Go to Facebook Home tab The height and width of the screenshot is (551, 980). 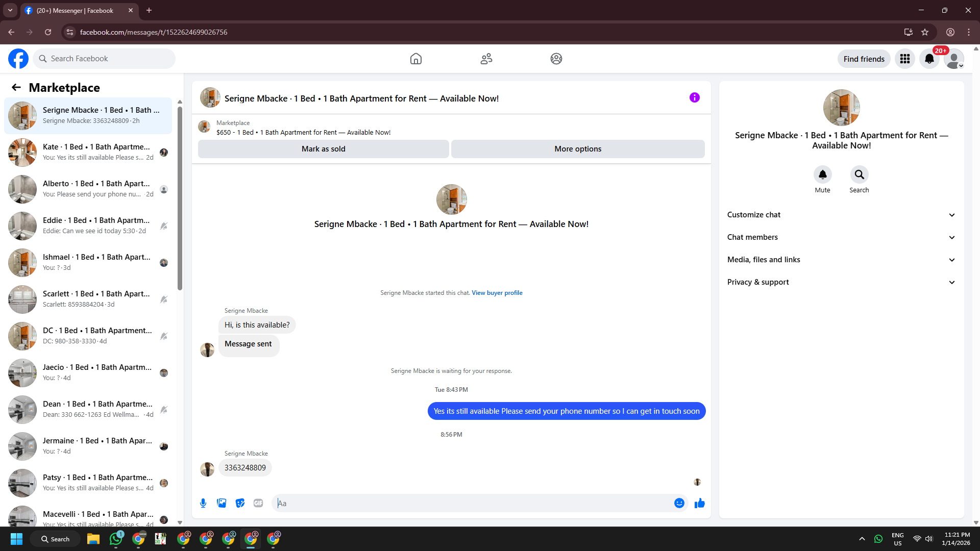[x=416, y=59]
